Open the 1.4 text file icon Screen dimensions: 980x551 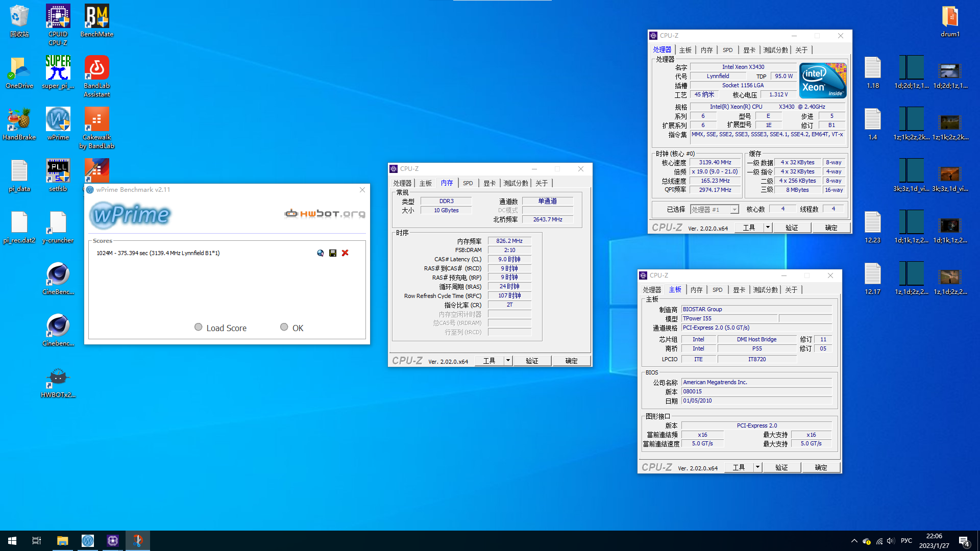point(873,124)
